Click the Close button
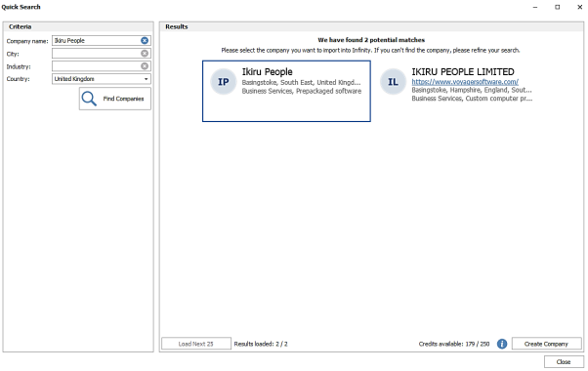 (564, 361)
